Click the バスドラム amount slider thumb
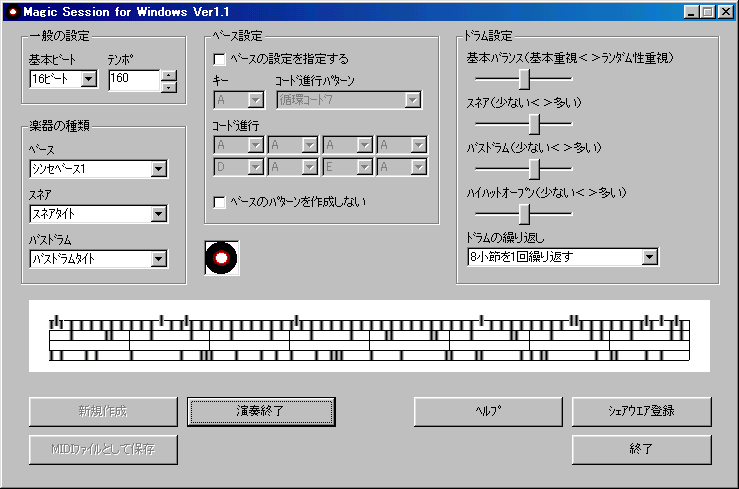Screen dimensions: 739x489 pos(534,169)
